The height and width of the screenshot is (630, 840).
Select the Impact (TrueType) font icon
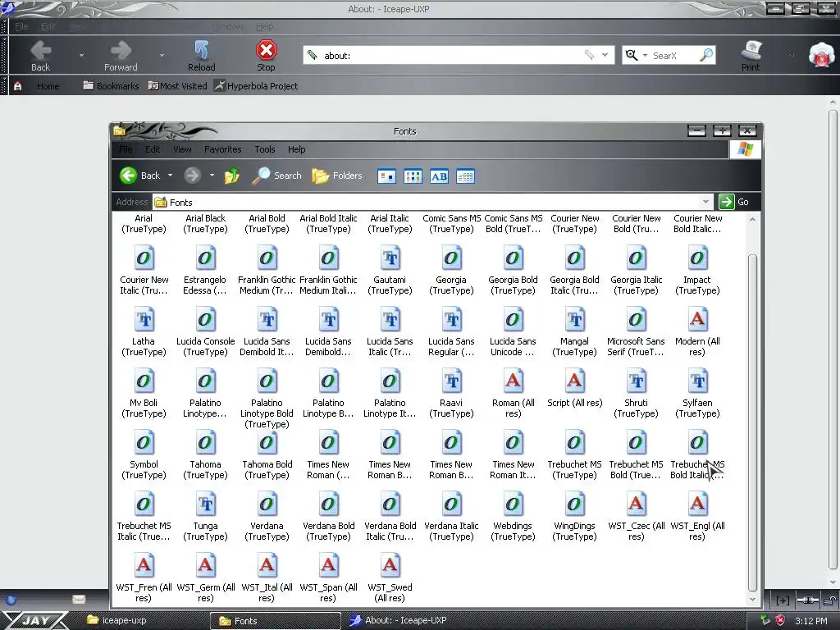pos(697,258)
